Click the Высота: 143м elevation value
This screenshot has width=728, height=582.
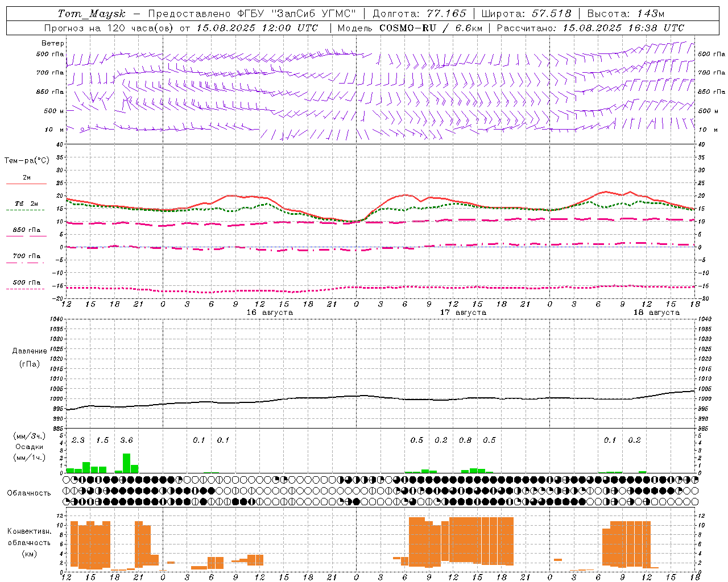click(626, 14)
